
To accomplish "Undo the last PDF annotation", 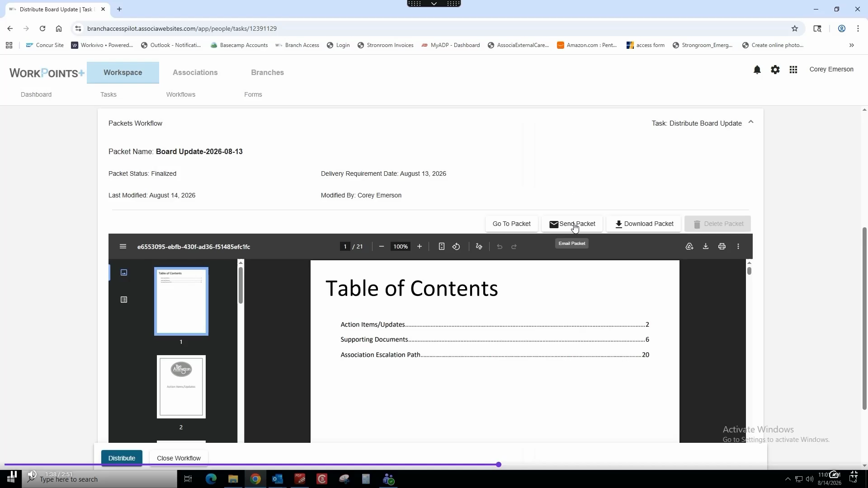I will click(500, 247).
